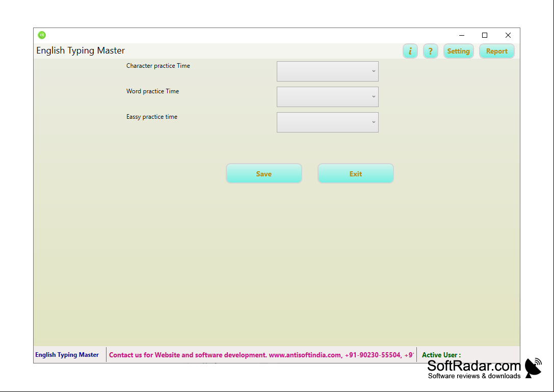Expand the Character practice Time dropdown
The height and width of the screenshot is (392, 554).
[x=328, y=71]
